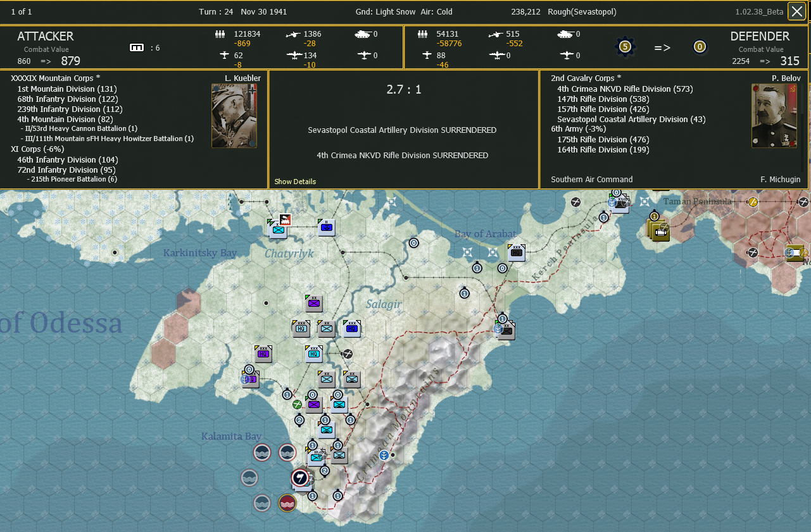Click the attacker guns icon beside 1386

[292, 34]
